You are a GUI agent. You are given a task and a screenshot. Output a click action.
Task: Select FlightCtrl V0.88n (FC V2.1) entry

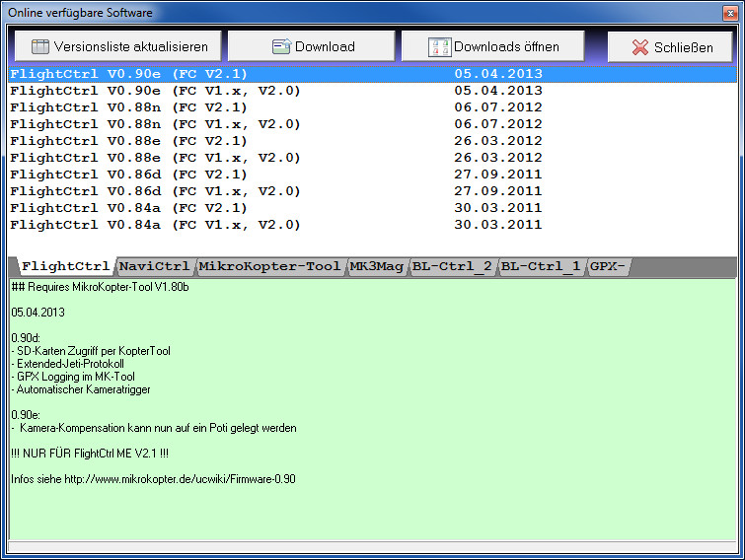128,107
